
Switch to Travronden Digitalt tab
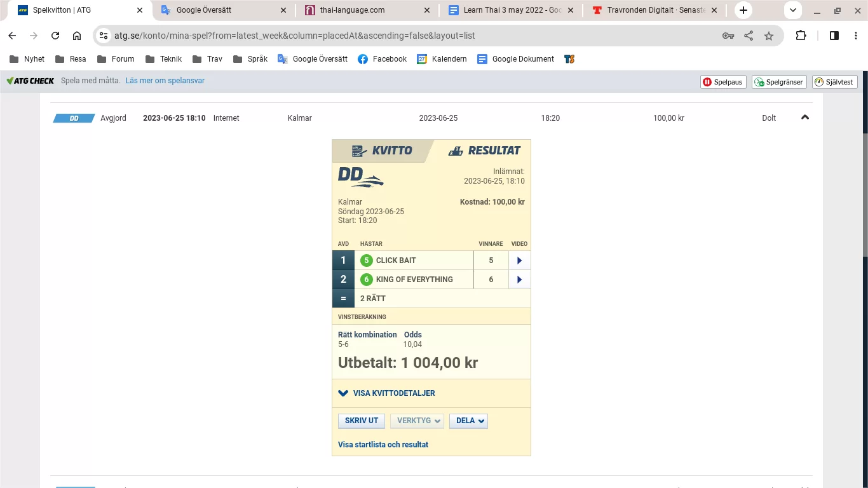pos(655,10)
